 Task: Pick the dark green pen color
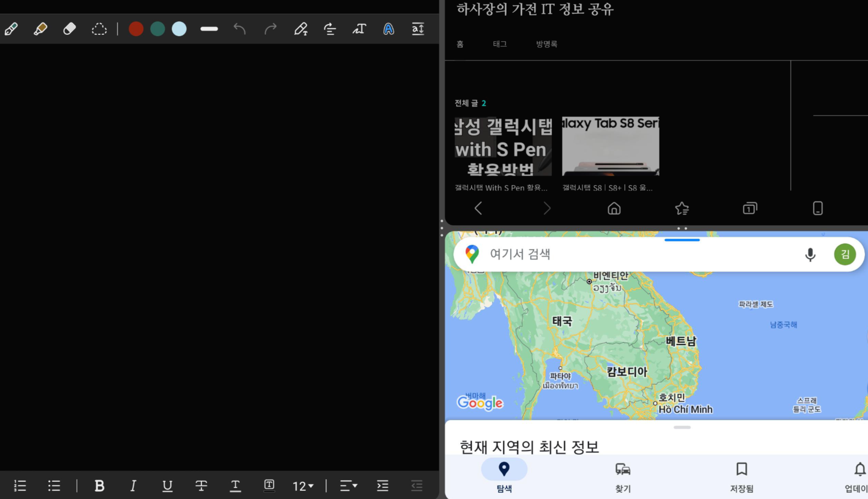click(157, 29)
